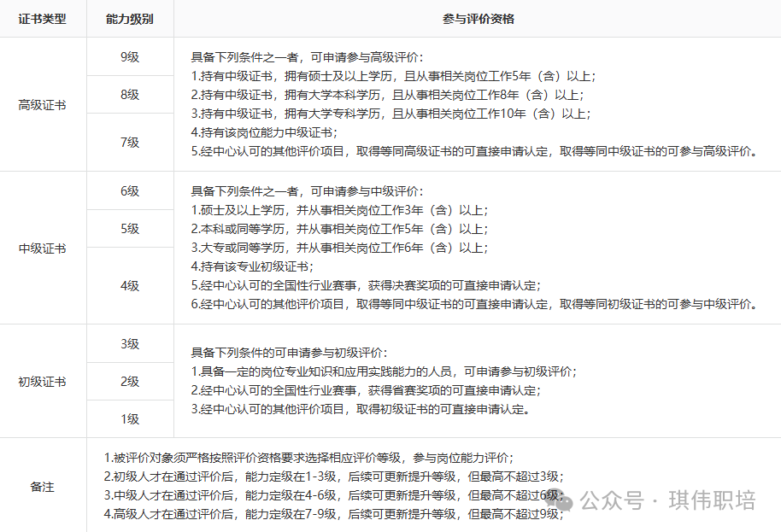Click the 3级 level cell
Image resolution: width=781 pixels, height=532 pixels.
tap(130, 344)
